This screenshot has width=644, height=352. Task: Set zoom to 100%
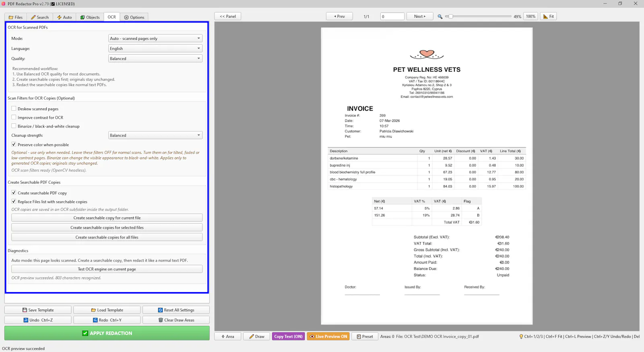[x=530, y=16]
